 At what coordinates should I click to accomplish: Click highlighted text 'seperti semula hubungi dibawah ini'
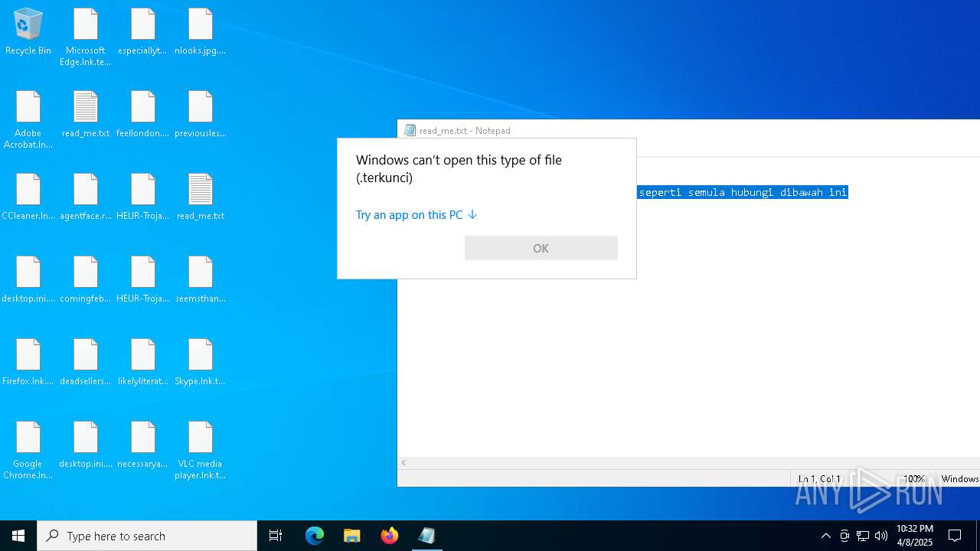pyautogui.click(x=743, y=192)
